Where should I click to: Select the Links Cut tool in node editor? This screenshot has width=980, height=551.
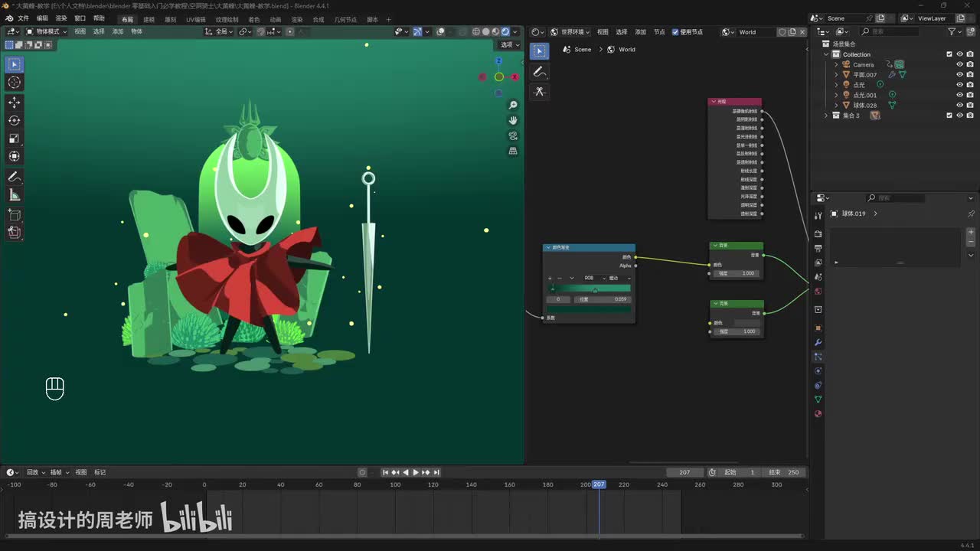coord(540,92)
